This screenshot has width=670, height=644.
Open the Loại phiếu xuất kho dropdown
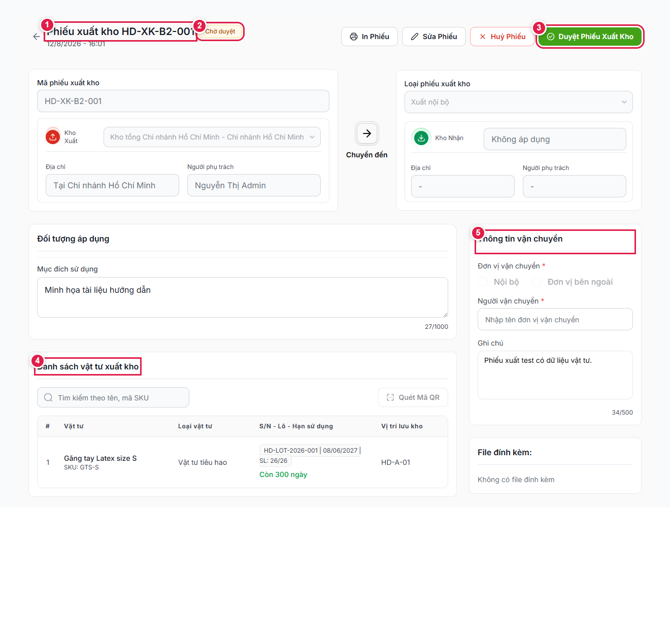(518, 102)
